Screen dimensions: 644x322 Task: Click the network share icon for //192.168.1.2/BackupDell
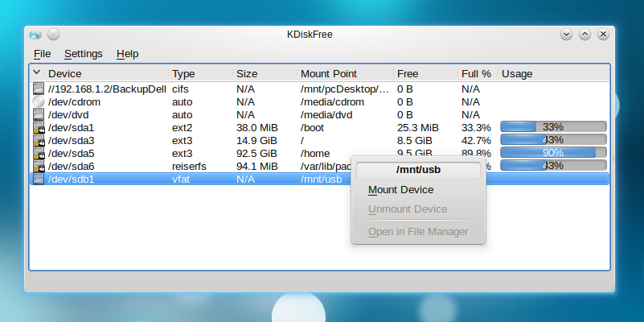coord(38,89)
